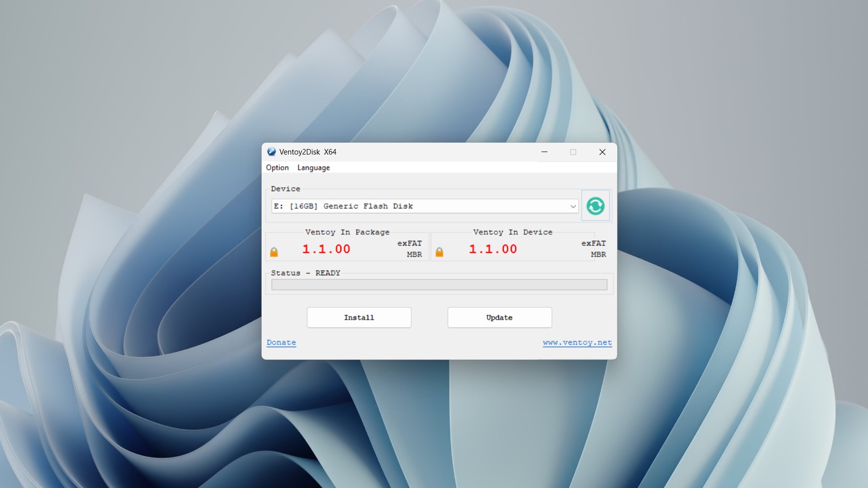Screen dimensions: 868x488
Task: Click the Install button
Action: tap(359, 318)
